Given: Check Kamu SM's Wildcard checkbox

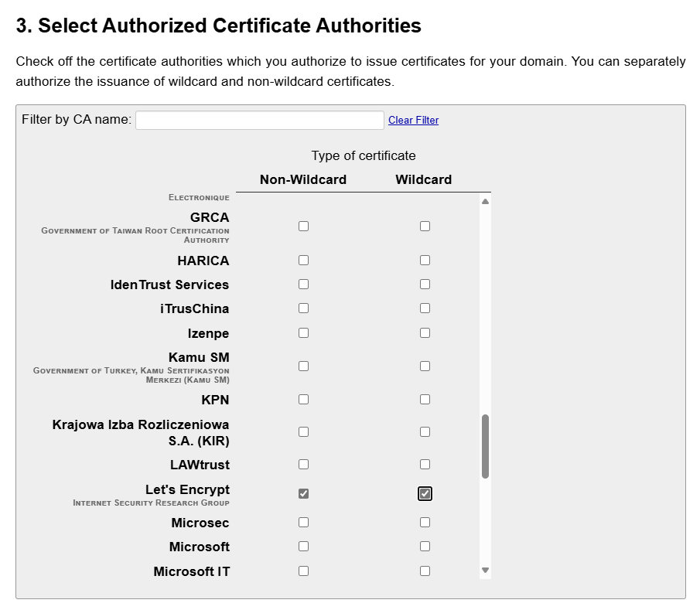Looking at the screenshot, I should coord(424,366).
